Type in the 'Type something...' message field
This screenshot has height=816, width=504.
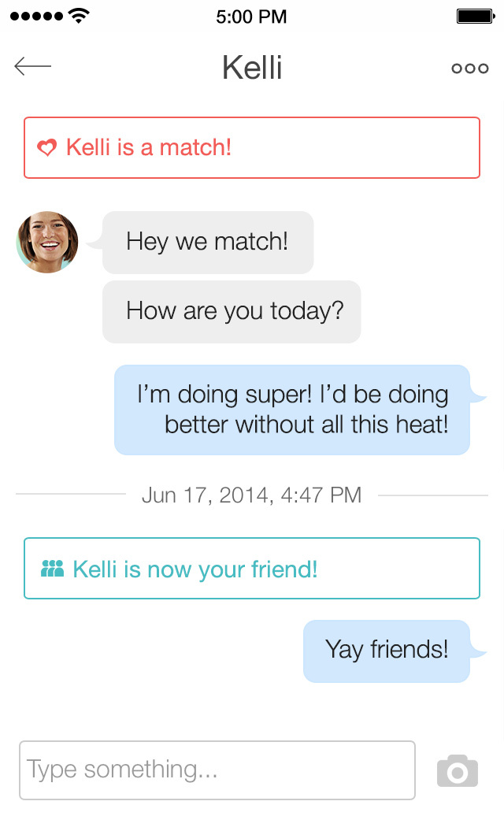(217, 770)
